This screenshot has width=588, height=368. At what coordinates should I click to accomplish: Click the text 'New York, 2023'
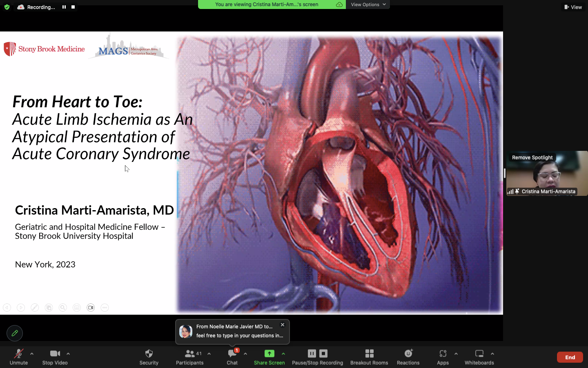(45, 265)
